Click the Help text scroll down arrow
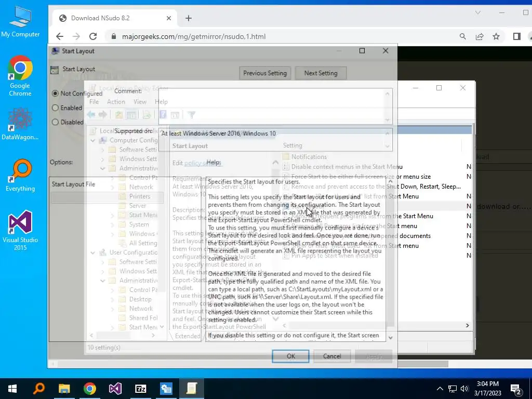Screen dimensions: 532x399 tap(390, 338)
